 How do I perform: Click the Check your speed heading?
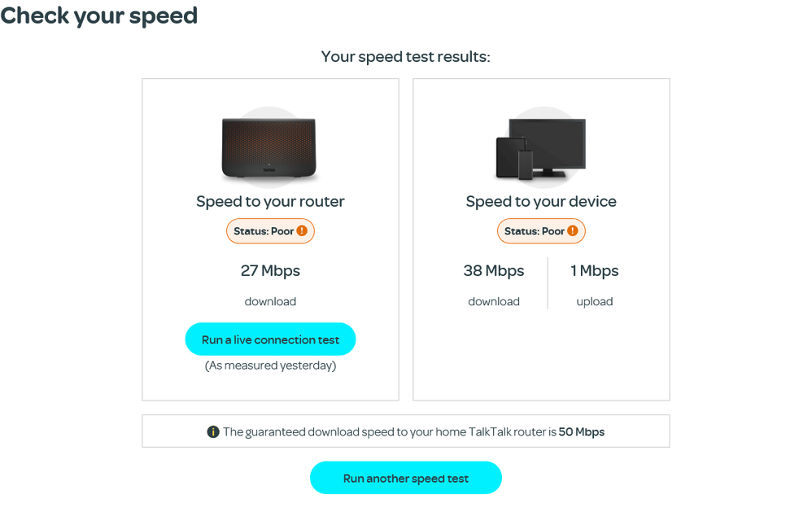click(99, 15)
